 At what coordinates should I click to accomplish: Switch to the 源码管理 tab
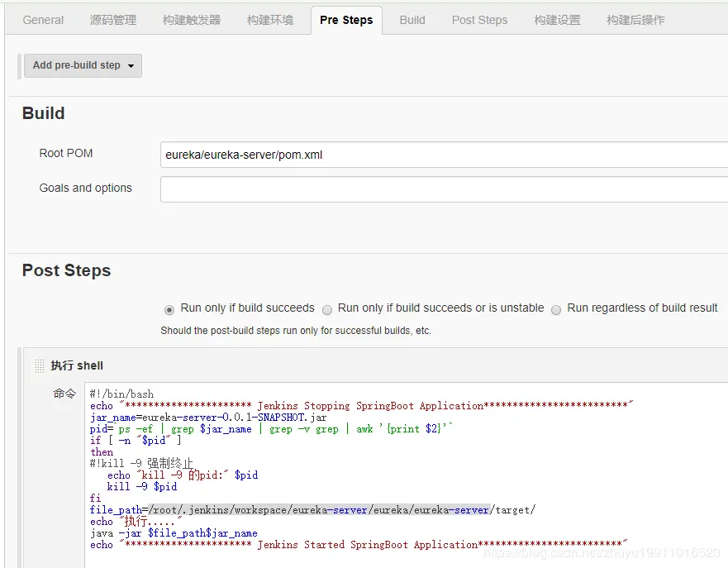[113, 20]
